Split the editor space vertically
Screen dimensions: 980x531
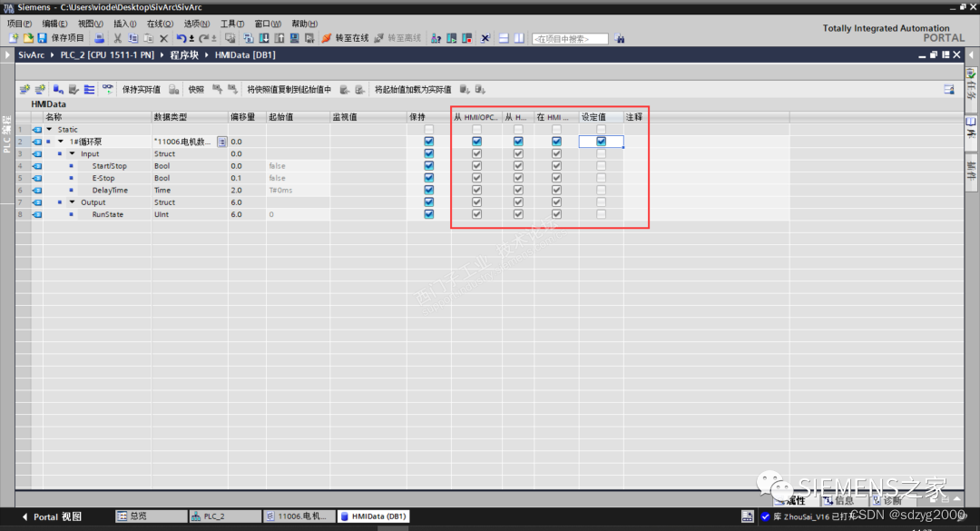[x=519, y=38]
